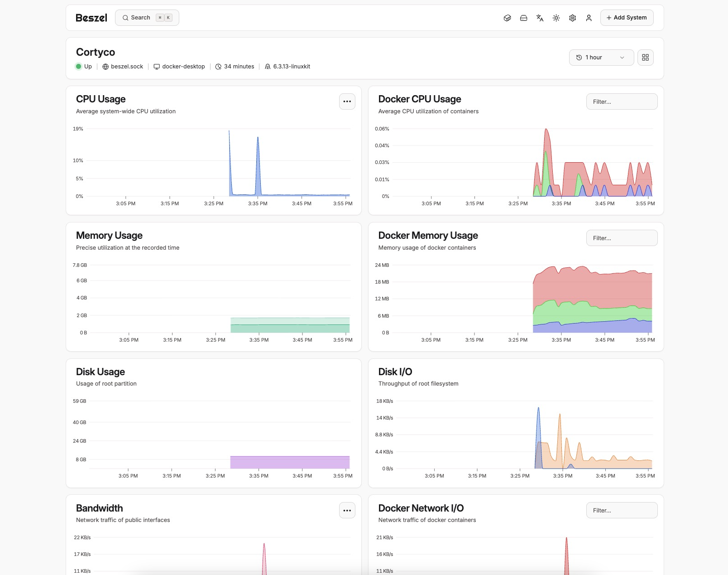Click the Bandwidth chart heading
This screenshot has width=728, height=575.
pos(100,508)
